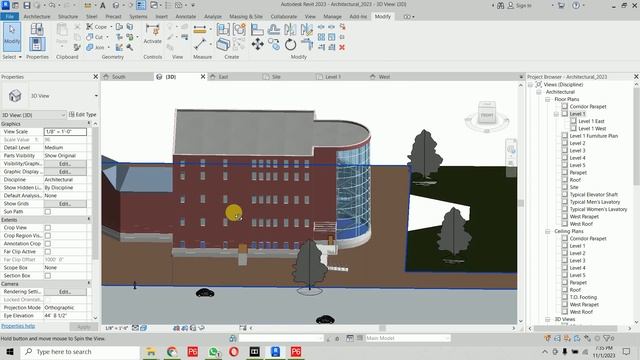Screen dimensions: 640x360
Task: Open Opera browser from taskbar
Action: 234,351
